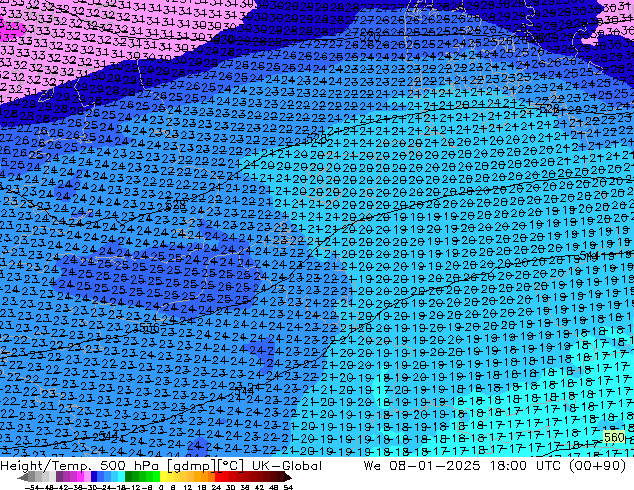634x490 pixels.
Task: Click the '[°C]' unit label
Action: pyautogui.click(x=230, y=466)
